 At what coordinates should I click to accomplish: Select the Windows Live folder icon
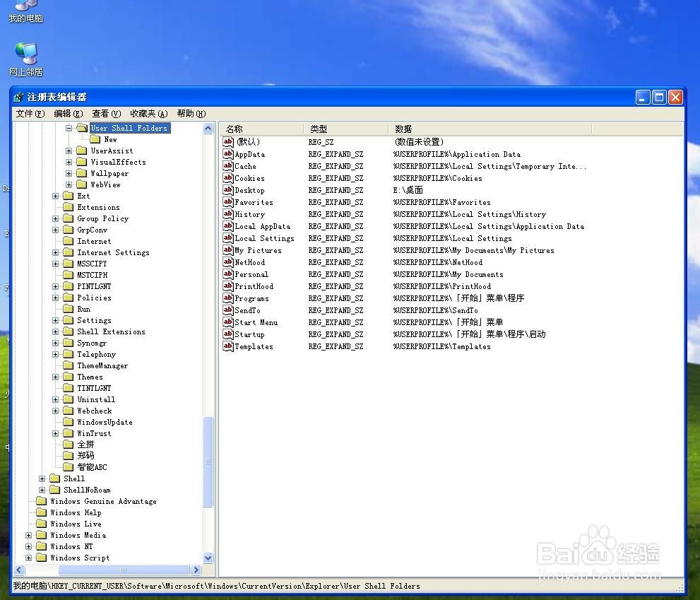(42, 524)
